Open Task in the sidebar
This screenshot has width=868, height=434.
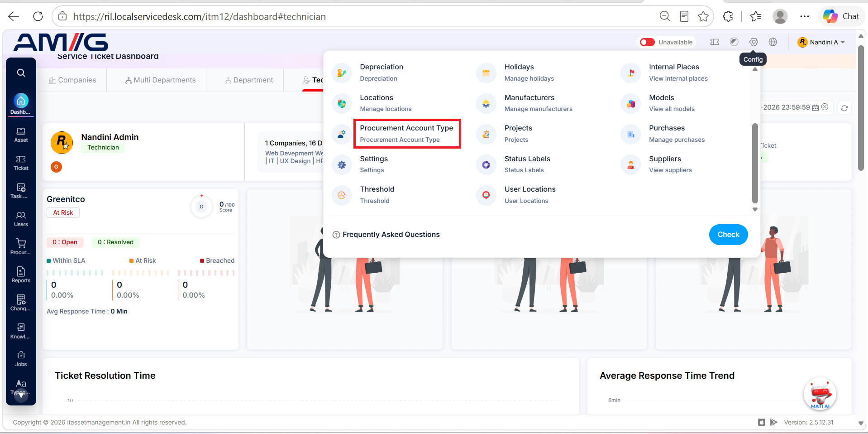(x=21, y=191)
